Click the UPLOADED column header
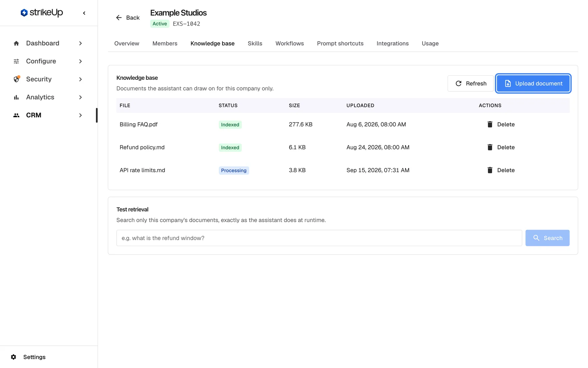588x368 pixels. [x=360, y=105]
